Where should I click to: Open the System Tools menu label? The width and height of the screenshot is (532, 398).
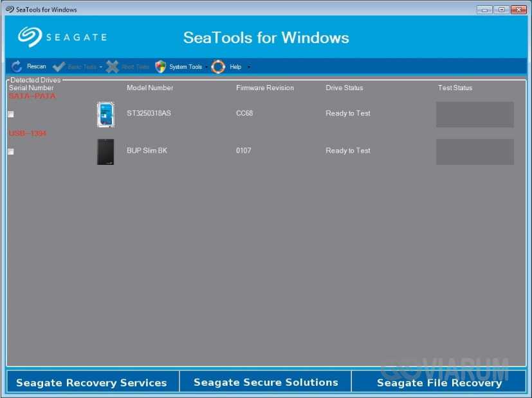pos(185,67)
